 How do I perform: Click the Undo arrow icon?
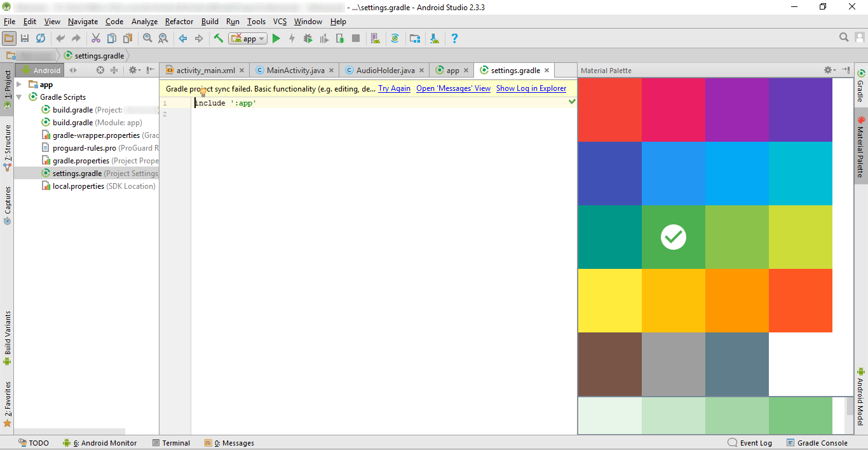pyautogui.click(x=60, y=38)
